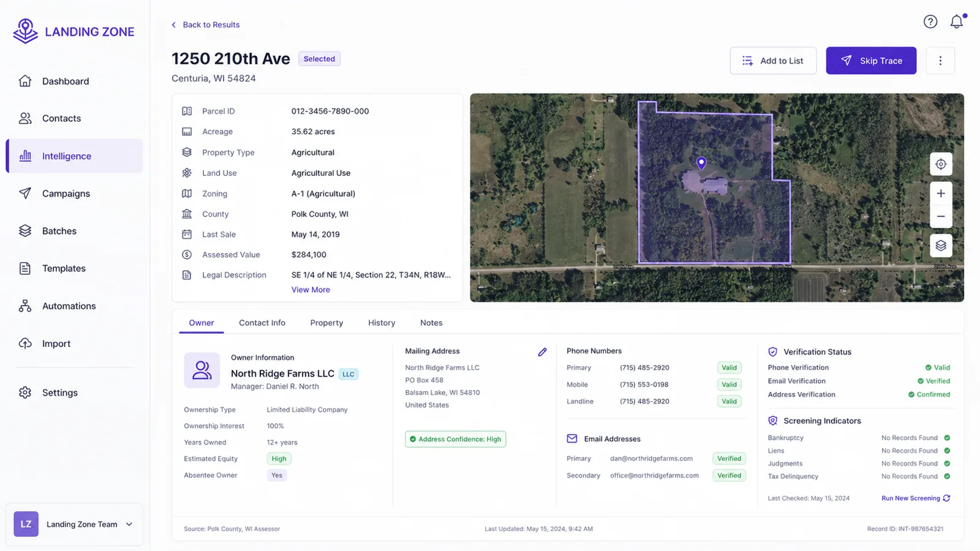This screenshot has width=980, height=551.
Task: Click the Landing Zone logo
Action: tap(73, 31)
